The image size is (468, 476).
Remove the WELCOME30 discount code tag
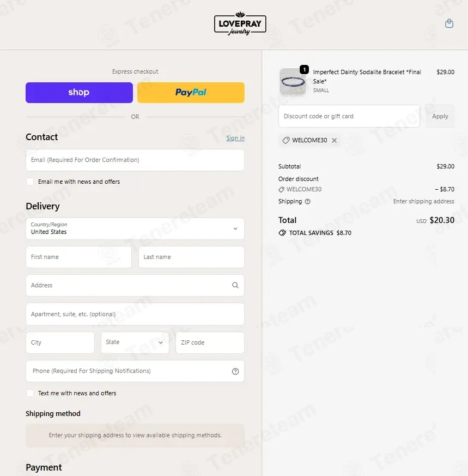pos(334,140)
